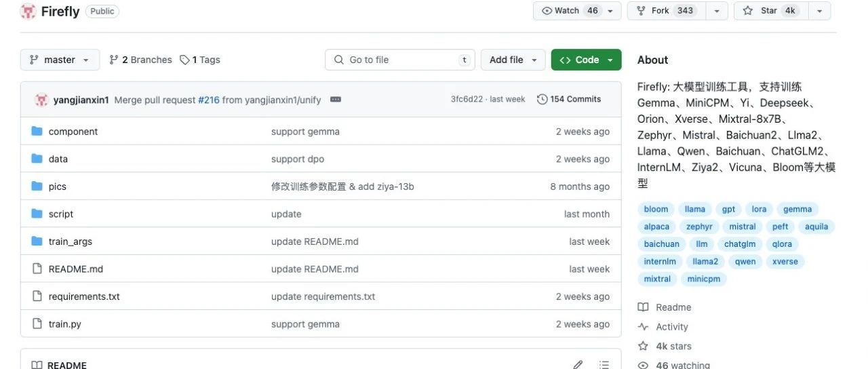Open the README.md file
Image resolution: width=868 pixels, height=369 pixels.
(x=76, y=269)
